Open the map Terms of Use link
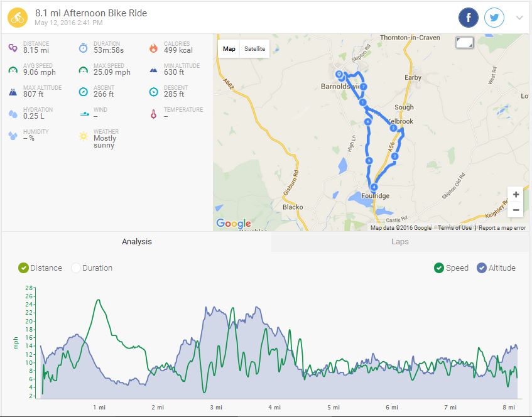Viewport: 532px width, 417px height. click(x=454, y=228)
